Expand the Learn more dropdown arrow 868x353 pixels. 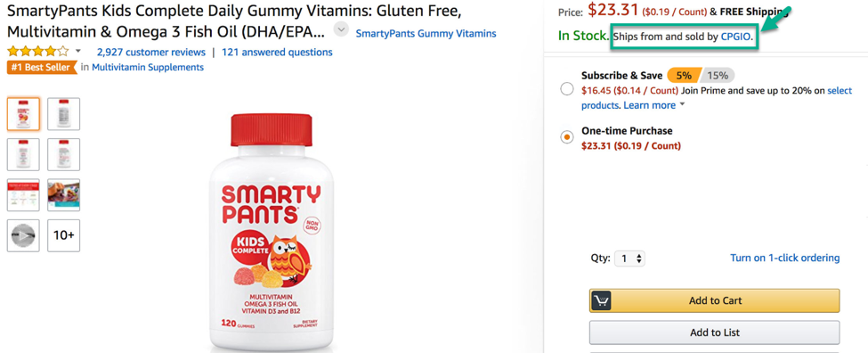point(682,104)
